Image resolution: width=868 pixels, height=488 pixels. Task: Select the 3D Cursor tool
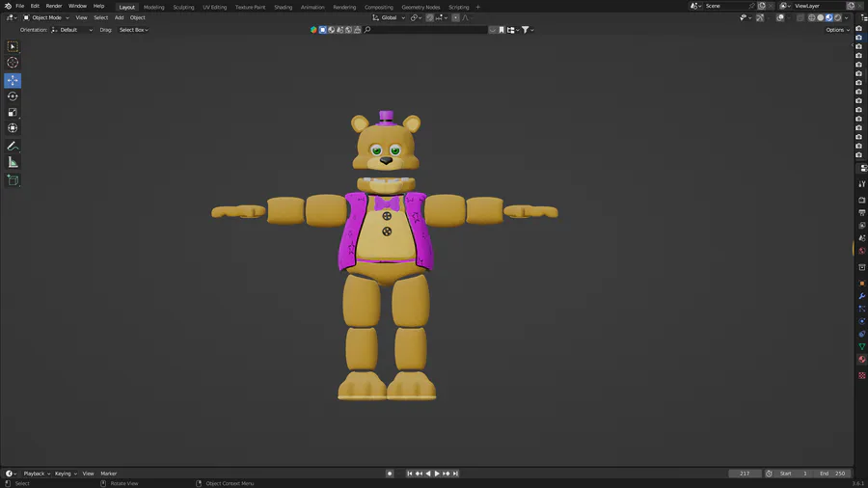pos(13,63)
